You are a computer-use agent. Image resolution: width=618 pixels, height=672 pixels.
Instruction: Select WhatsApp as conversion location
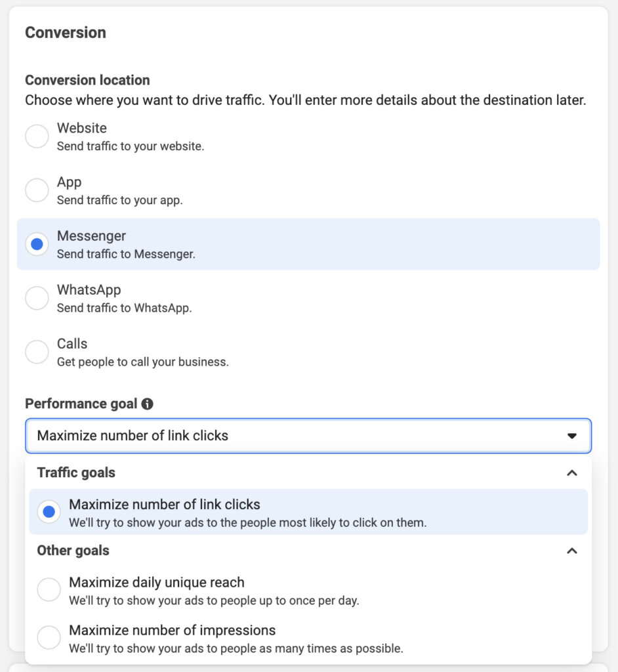click(37, 297)
